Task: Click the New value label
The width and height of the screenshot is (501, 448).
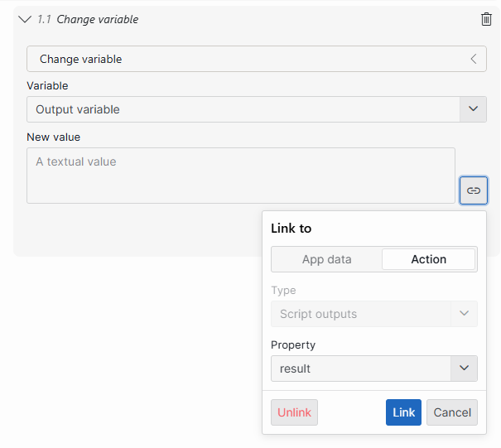Action: 53,137
